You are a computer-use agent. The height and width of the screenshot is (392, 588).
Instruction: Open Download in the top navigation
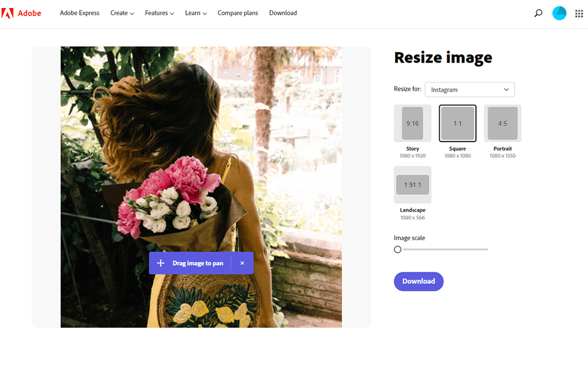point(283,13)
